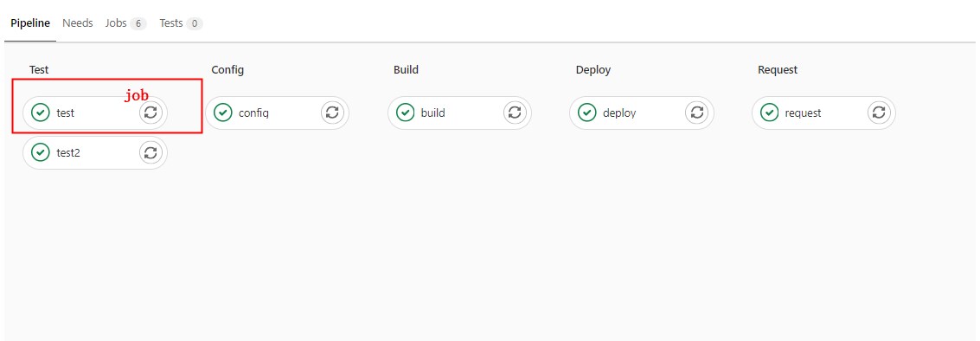This screenshot has height=341, width=980.
Task: Retry the test2 job
Action: (151, 152)
